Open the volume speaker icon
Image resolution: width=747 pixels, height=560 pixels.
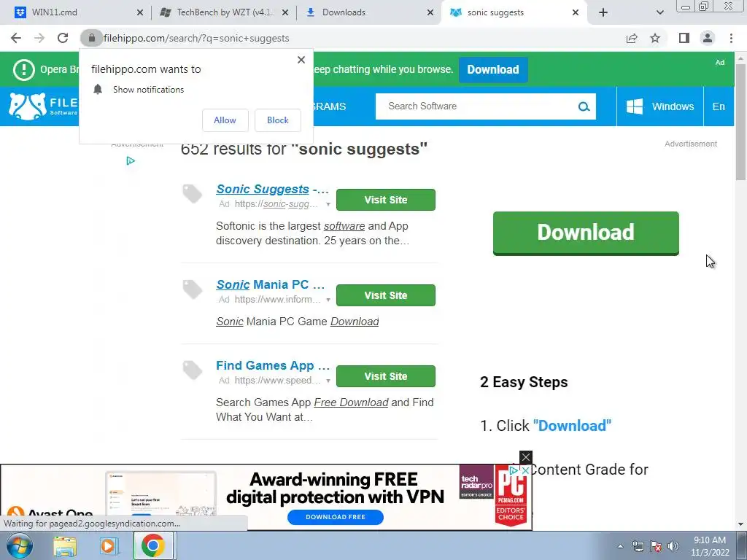673,546
